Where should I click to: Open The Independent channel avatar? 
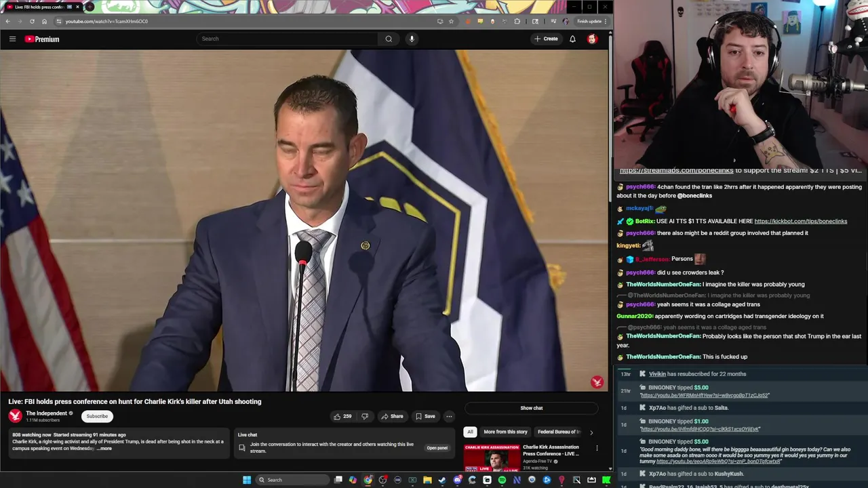tap(15, 416)
